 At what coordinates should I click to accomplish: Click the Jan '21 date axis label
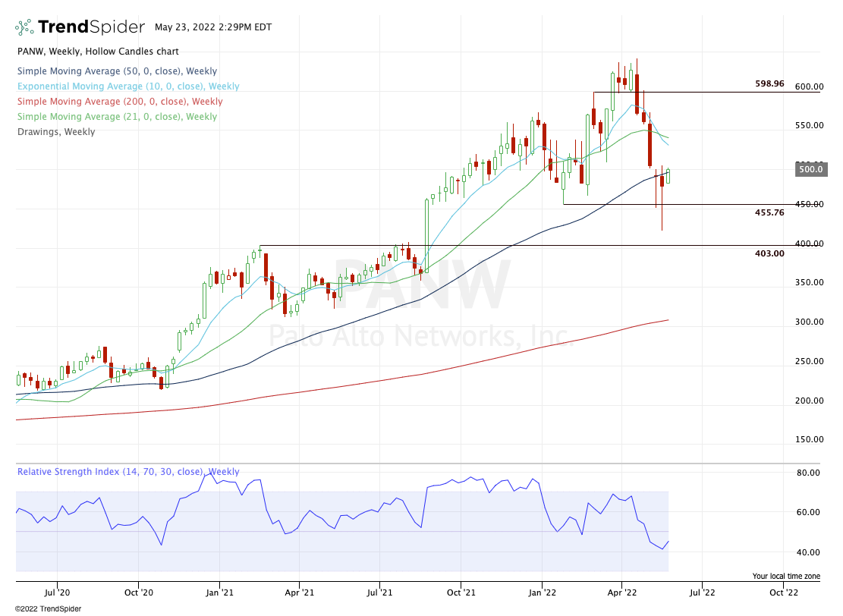tap(219, 592)
